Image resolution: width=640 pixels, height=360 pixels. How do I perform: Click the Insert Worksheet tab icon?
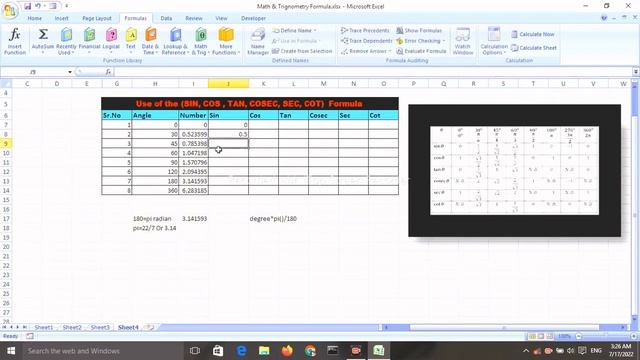pyautogui.click(x=150, y=327)
